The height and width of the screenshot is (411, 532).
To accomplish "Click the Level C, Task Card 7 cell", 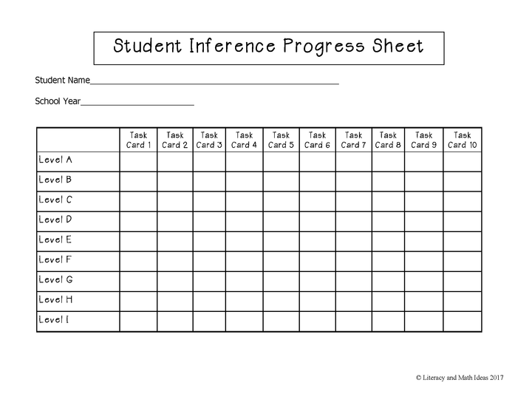I will pos(353,200).
